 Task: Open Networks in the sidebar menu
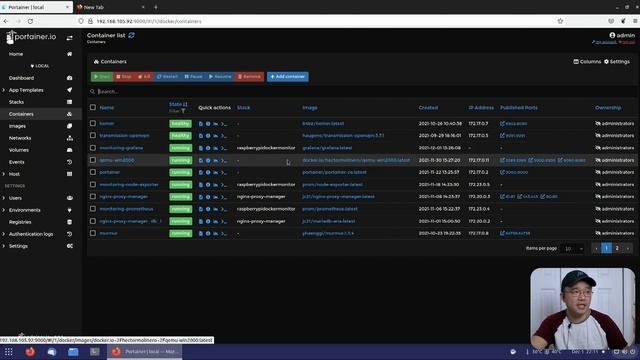[x=20, y=138]
